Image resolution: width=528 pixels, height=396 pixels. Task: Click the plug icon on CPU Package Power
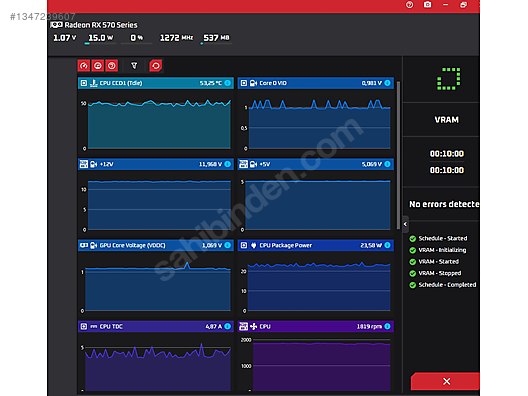click(254, 245)
